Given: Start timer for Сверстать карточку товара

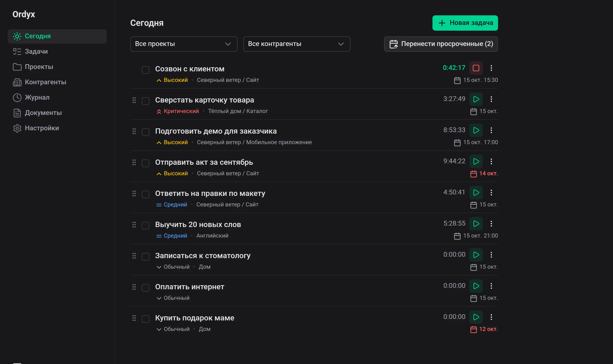Looking at the screenshot, I should click(476, 99).
